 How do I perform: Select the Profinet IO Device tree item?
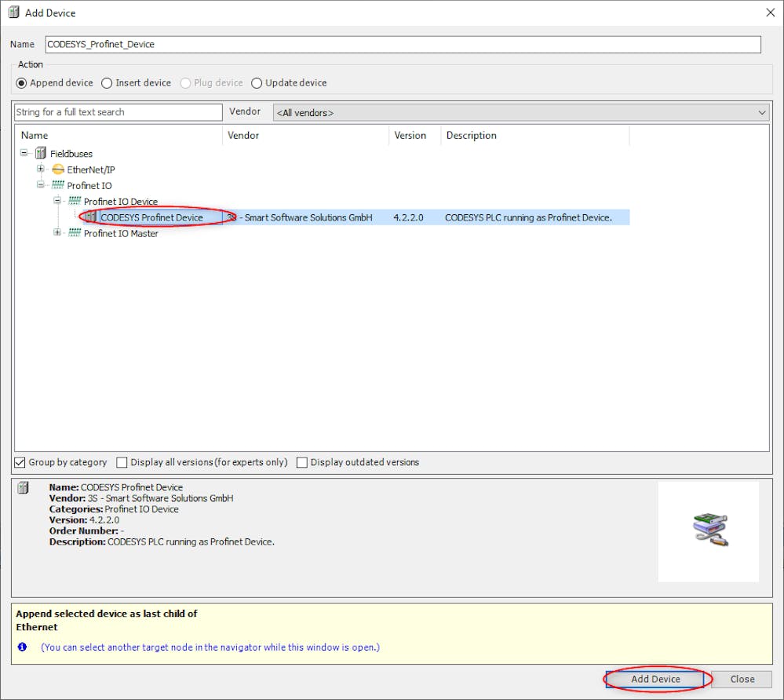121,202
